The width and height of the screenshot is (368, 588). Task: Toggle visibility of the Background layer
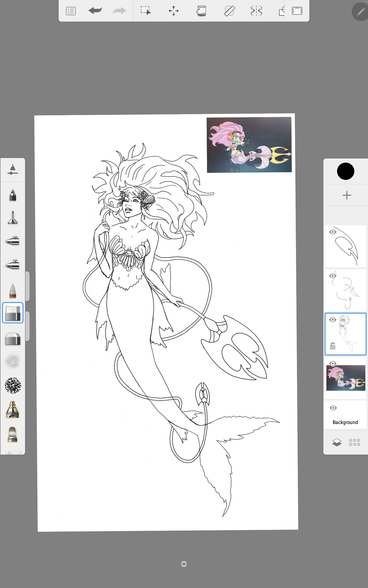coord(333,408)
